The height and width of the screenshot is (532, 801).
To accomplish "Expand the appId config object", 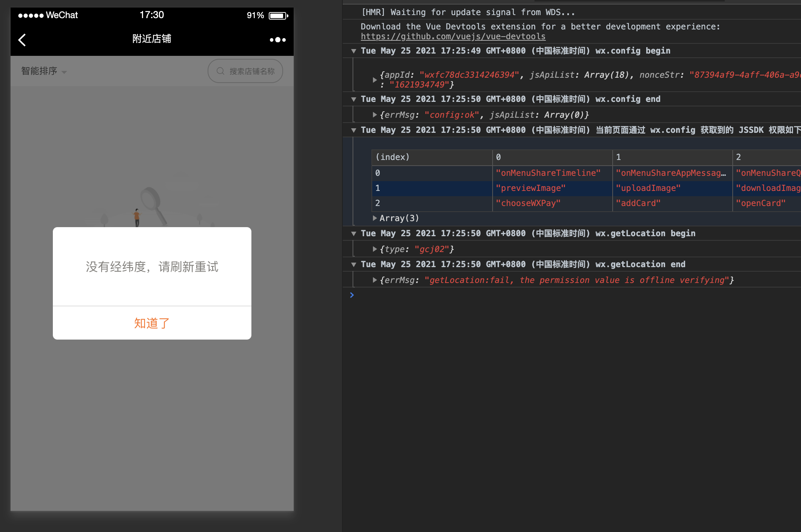I will point(374,80).
